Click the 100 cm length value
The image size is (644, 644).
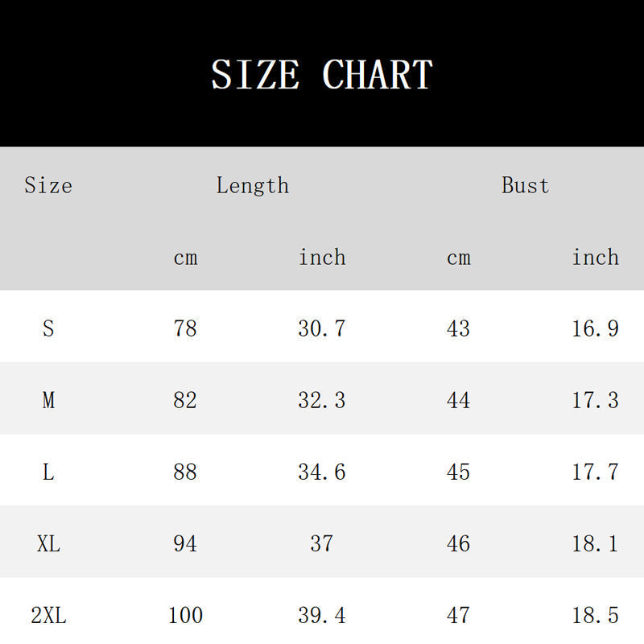185,616
